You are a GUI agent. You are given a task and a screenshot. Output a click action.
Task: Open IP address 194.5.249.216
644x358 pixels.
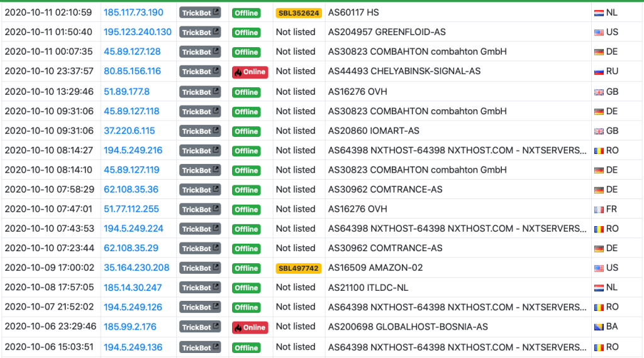(133, 151)
